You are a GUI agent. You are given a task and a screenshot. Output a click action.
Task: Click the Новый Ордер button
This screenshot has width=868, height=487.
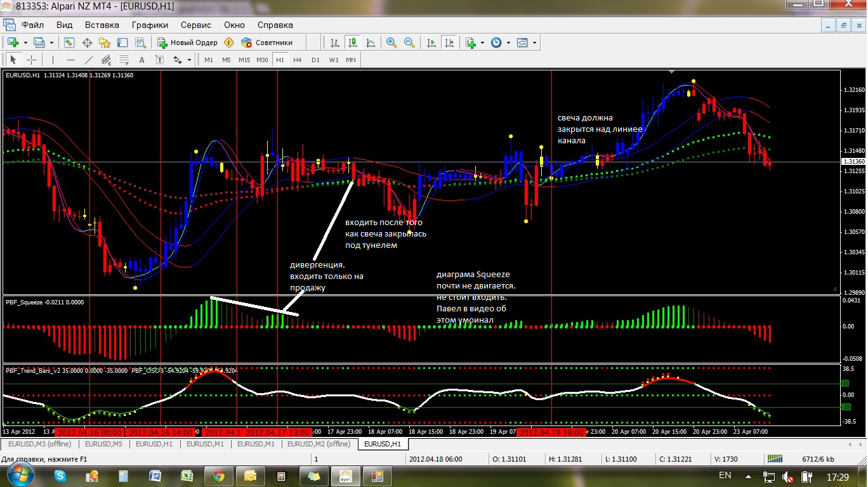click(187, 42)
